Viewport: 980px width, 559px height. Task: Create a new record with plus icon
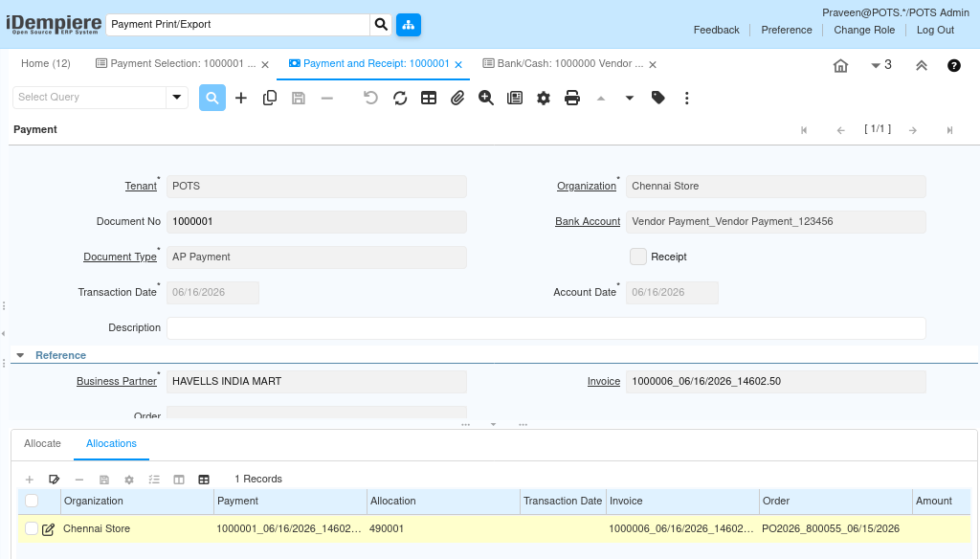pyautogui.click(x=241, y=99)
